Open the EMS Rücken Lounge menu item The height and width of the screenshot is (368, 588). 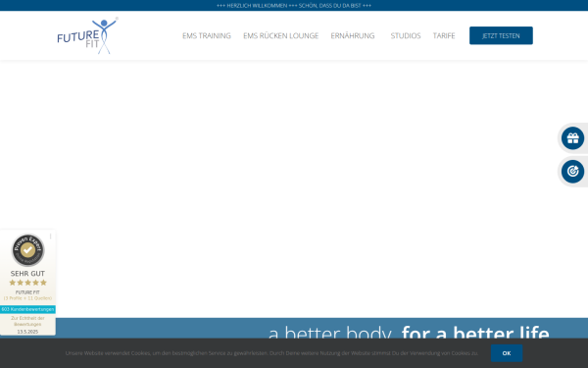(x=281, y=35)
